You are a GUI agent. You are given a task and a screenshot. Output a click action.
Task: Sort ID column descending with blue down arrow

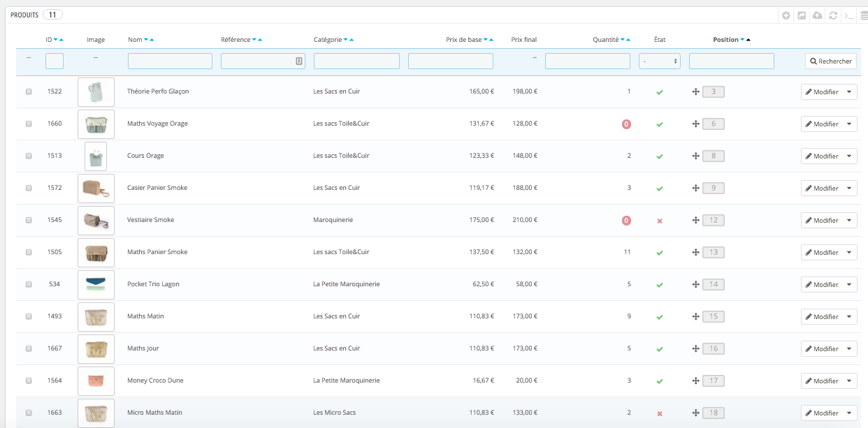pyautogui.click(x=56, y=40)
